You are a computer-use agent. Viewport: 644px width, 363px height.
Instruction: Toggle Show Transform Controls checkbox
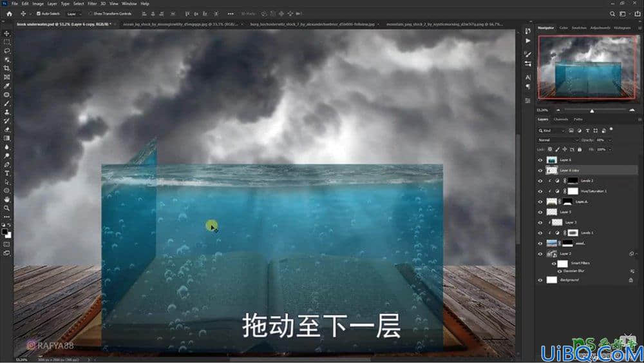(90, 14)
